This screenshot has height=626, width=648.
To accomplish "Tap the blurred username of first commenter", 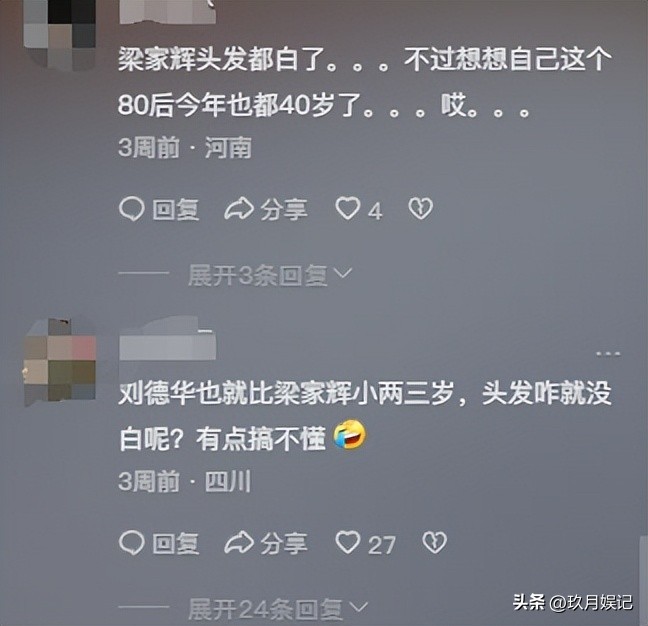I will click(x=167, y=11).
